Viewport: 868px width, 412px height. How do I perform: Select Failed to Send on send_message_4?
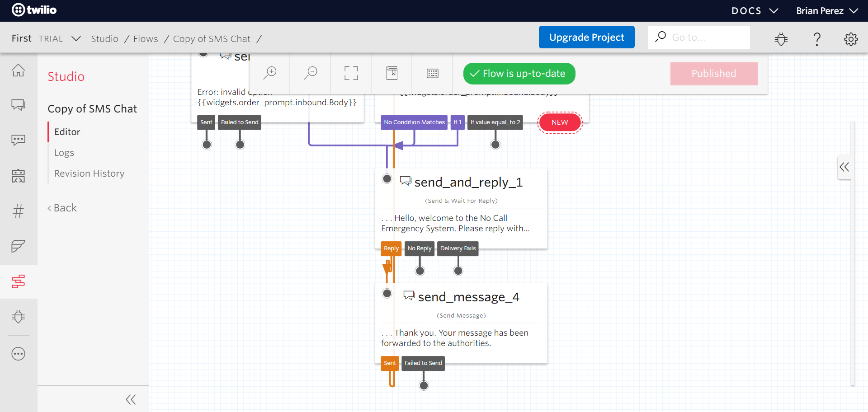(423, 363)
